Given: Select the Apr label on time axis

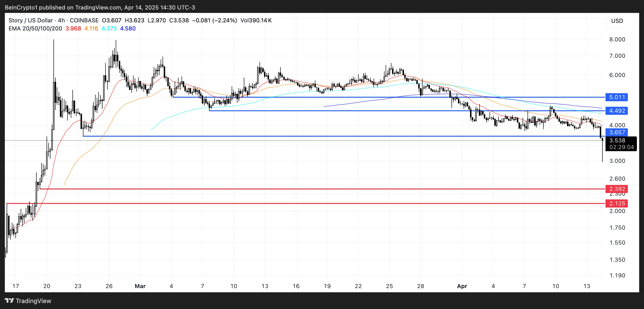Looking at the screenshot, I should [x=462, y=286].
